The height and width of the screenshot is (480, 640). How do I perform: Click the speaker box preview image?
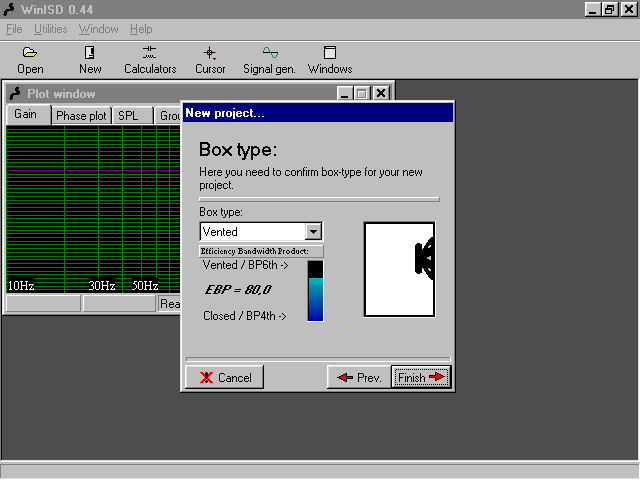click(400, 269)
